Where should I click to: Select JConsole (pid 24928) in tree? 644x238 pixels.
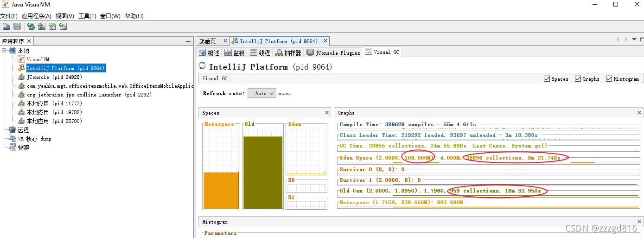click(54, 77)
